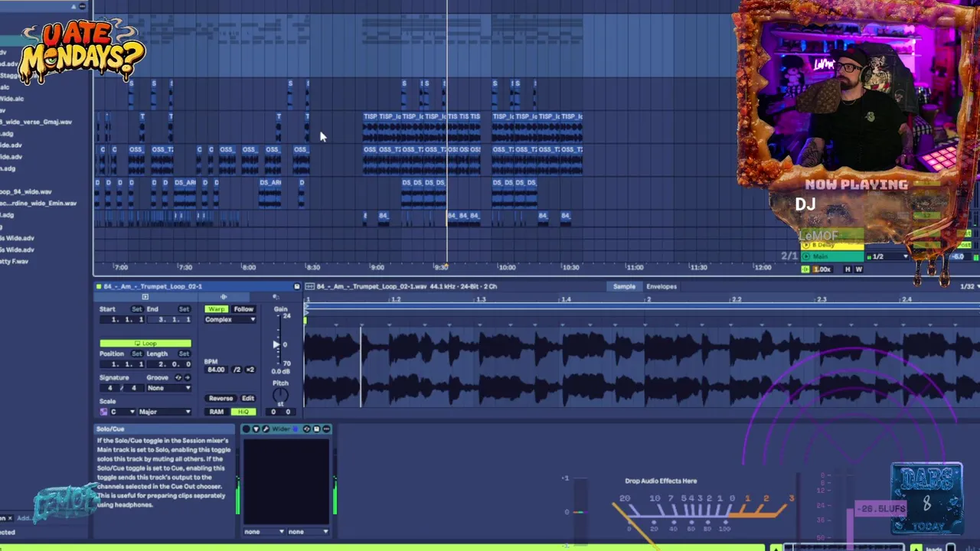Click the green start marker flag in sample editor
The width and height of the screenshot is (980, 551).
pyautogui.click(x=305, y=320)
